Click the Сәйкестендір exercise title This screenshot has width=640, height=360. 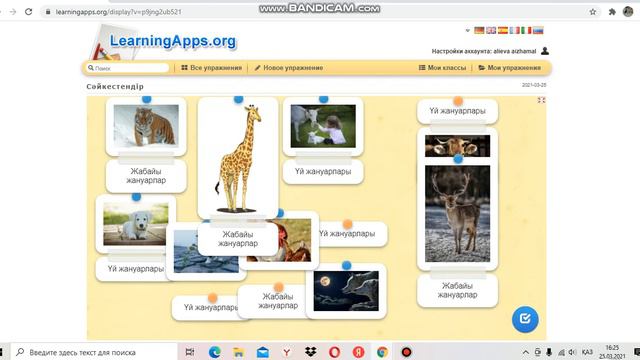[x=115, y=87]
